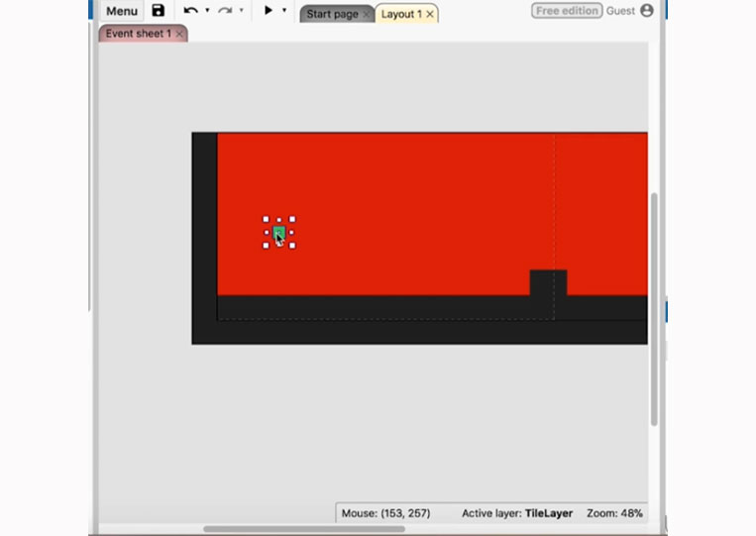Click the small black block on the floor
756x536 pixels.
(x=548, y=282)
